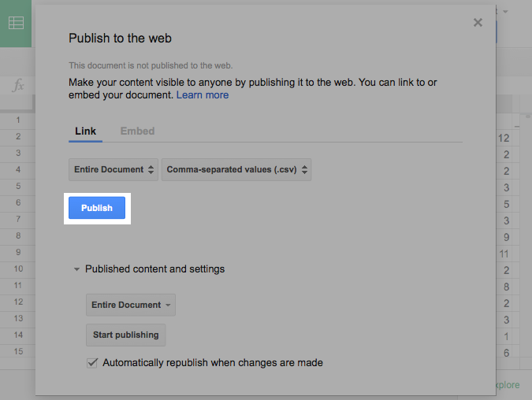
Task: Close the Publish to the web dialog
Action: [478, 23]
